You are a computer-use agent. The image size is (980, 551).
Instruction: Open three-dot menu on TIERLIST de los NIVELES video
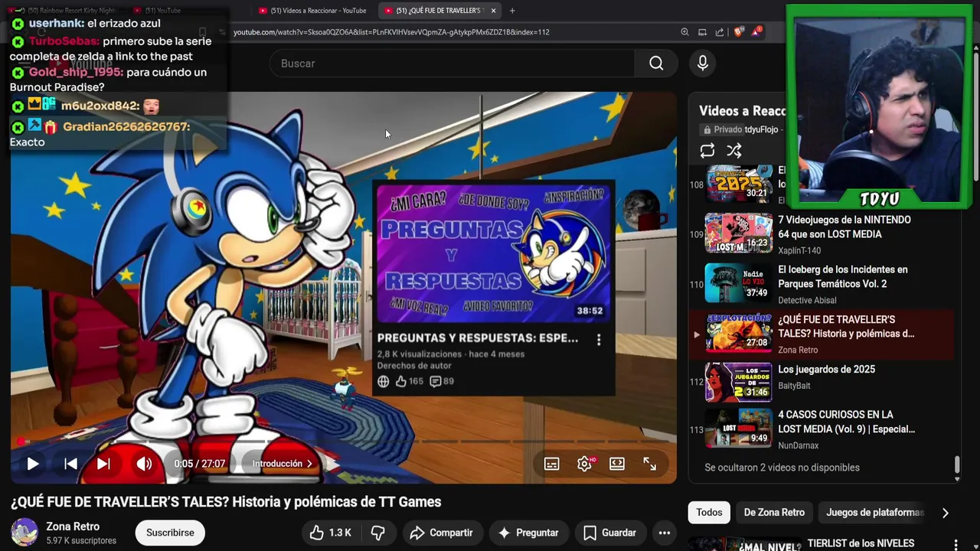click(955, 544)
